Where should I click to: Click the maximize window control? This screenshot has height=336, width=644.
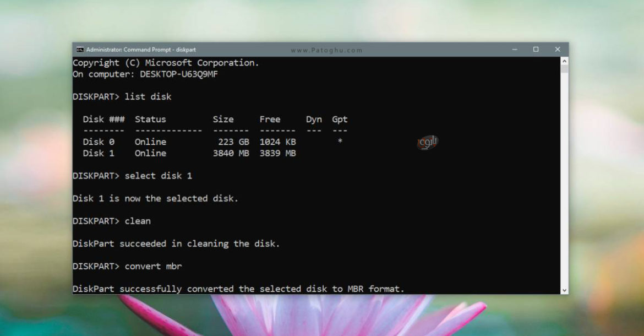coord(535,50)
